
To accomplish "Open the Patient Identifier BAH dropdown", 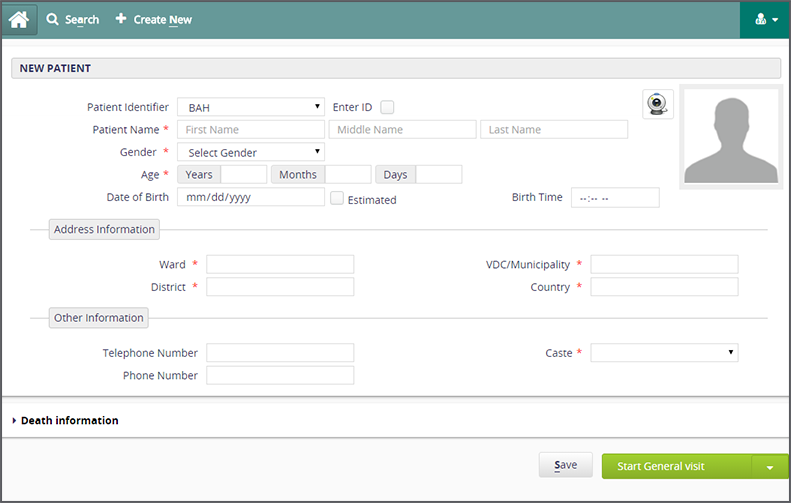I will click(x=251, y=107).
